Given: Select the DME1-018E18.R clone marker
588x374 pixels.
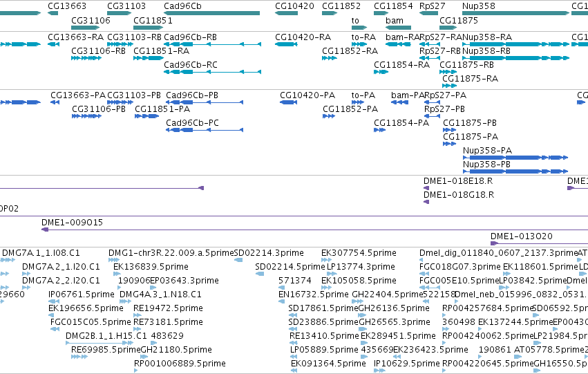Looking at the screenshot, I should coord(426,188).
